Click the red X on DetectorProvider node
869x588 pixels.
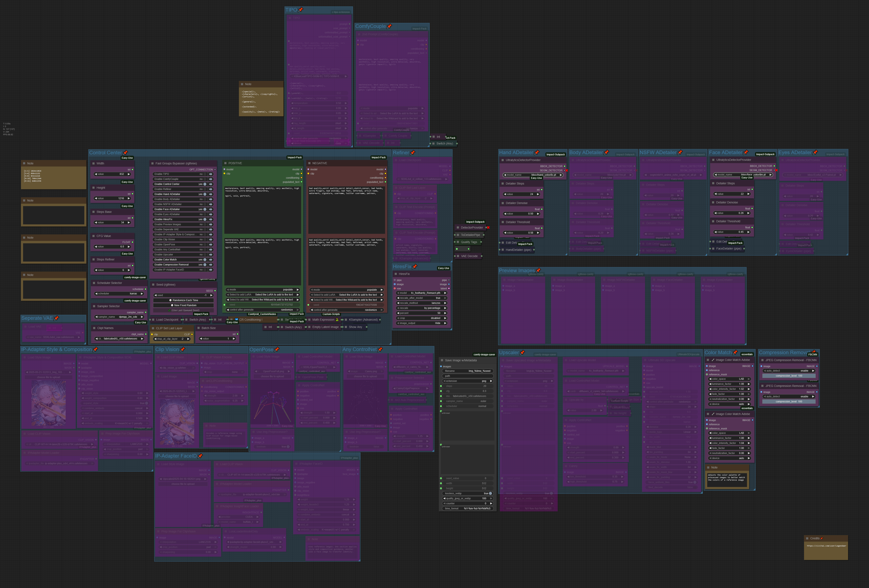click(488, 227)
